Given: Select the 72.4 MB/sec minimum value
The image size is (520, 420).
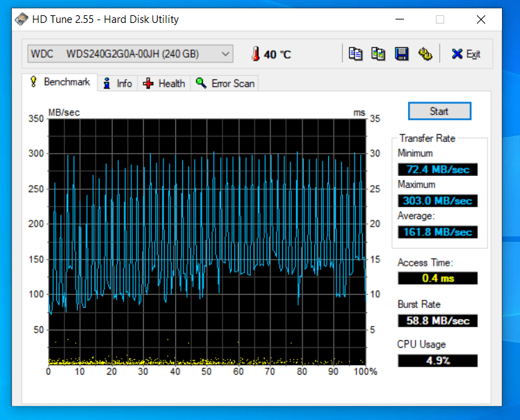Looking at the screenshot, I should click(x=438, y=170).
